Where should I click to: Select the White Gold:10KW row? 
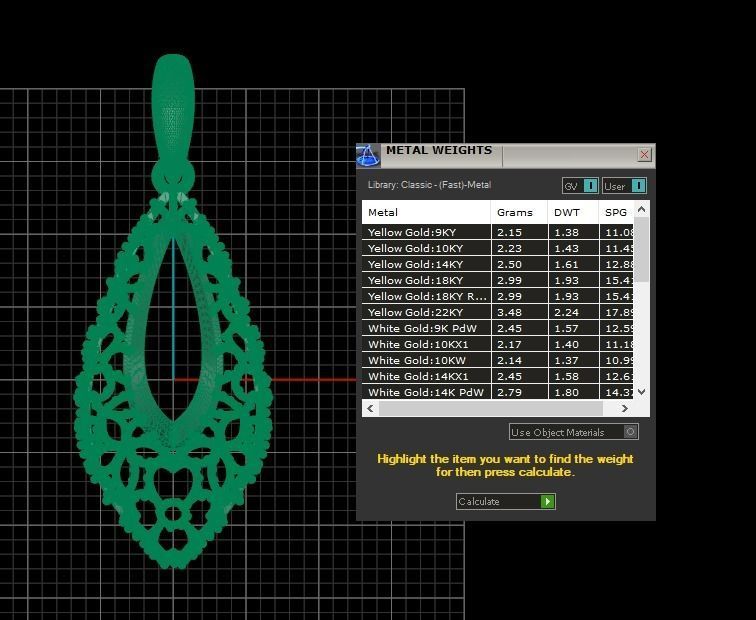coord(498,360)
